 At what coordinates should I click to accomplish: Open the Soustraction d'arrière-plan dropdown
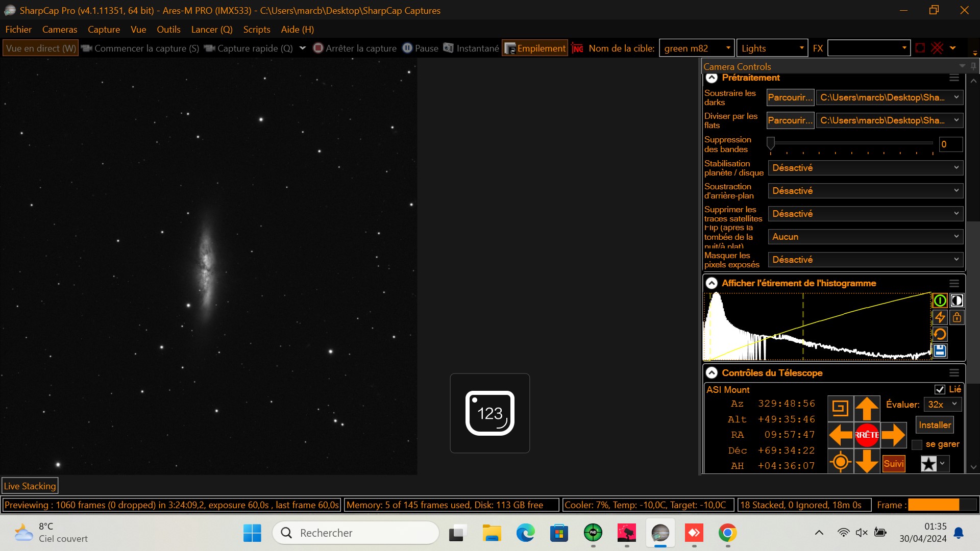(866, 191)
